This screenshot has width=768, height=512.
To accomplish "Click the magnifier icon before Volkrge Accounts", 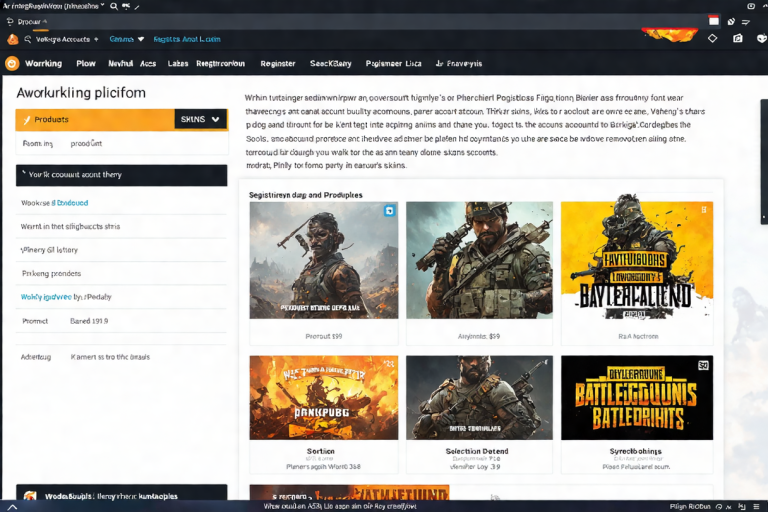I will click(28, 39).
